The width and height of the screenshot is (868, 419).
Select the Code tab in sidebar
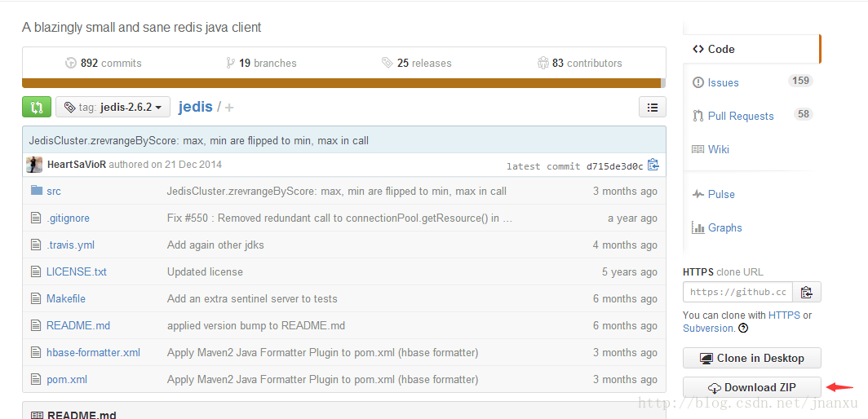(x=751, y=49)
